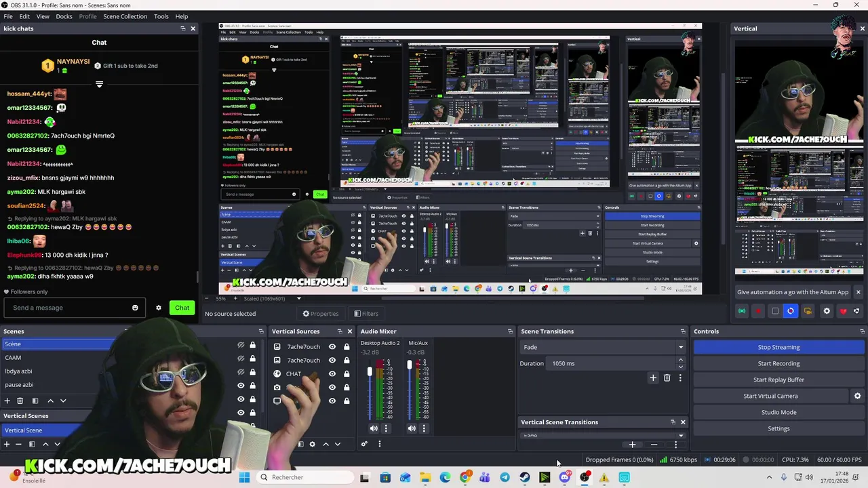This screenshot has height=488, width=868.
Task: Open the Scene Collection menu
Action: click(x=125, y=16)
